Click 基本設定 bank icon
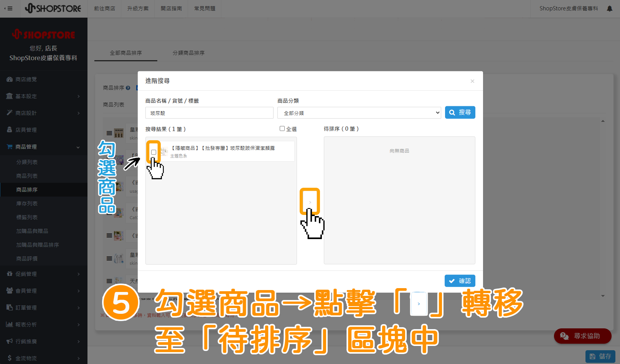 (x=10, y=96)
